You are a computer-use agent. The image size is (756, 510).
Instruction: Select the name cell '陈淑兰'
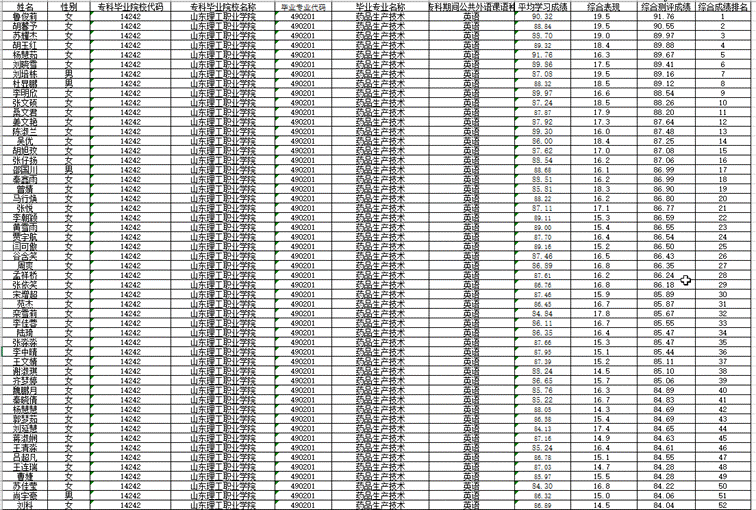25,132
